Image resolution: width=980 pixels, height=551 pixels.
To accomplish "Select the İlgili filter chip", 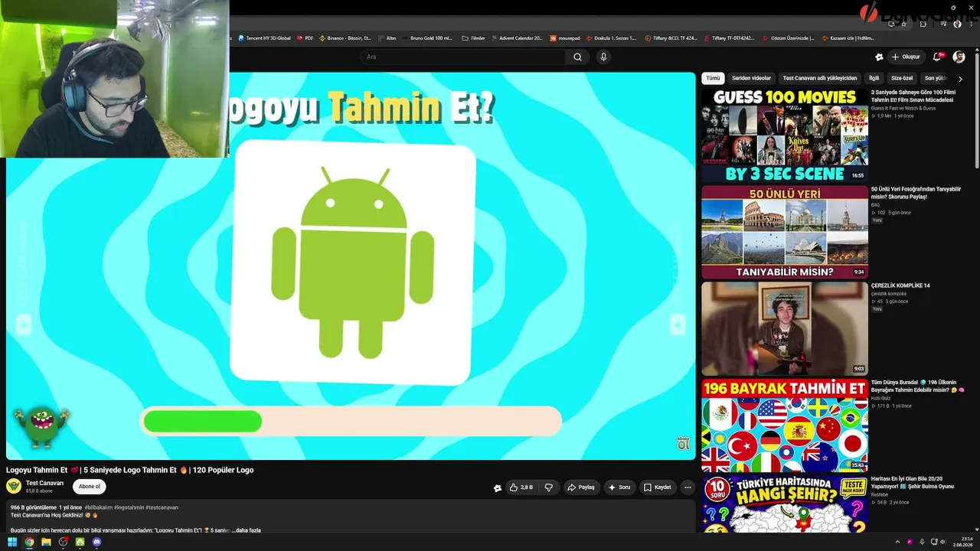I will pyautogui.click(x=874, y=78).
